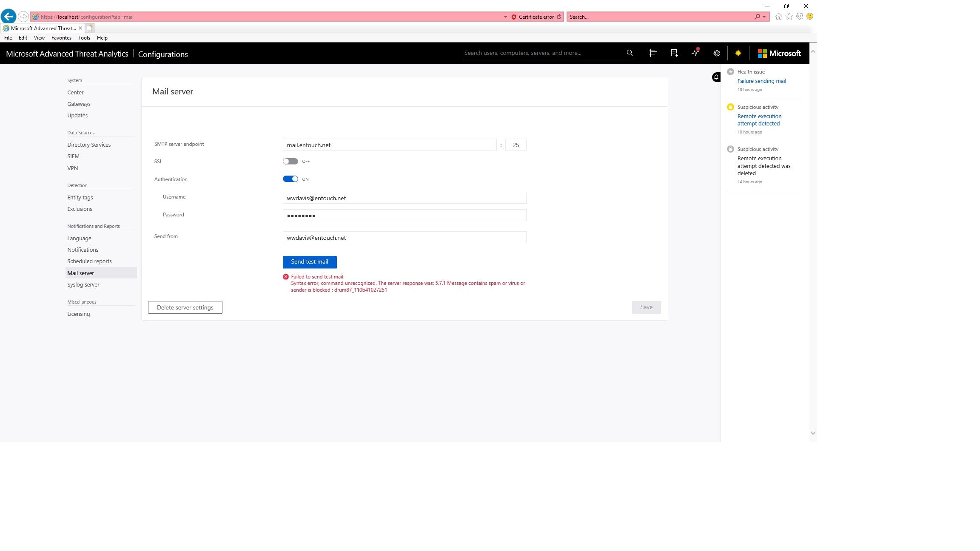The image size is (980, 551).
Task: Click the search magnifier icon in ATA header
Action: tap(630, 53)
